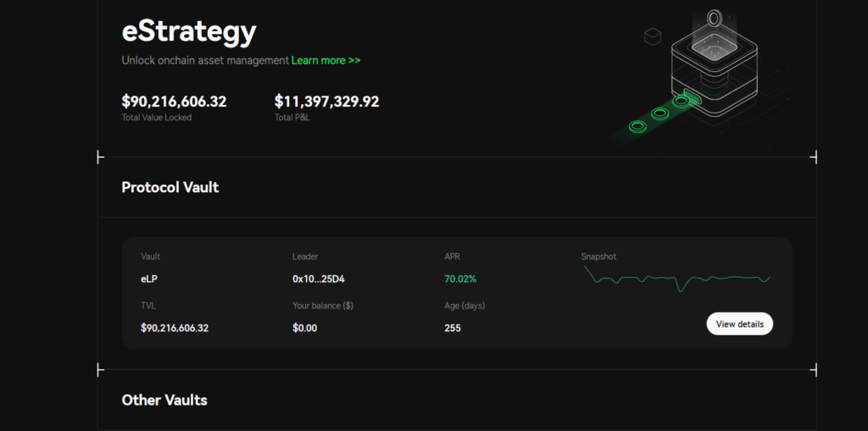Click the Unlock onchain asset management tagline
Image resolution: width=868 pixels, height=431 pixels.
click(x=205, y=61)
